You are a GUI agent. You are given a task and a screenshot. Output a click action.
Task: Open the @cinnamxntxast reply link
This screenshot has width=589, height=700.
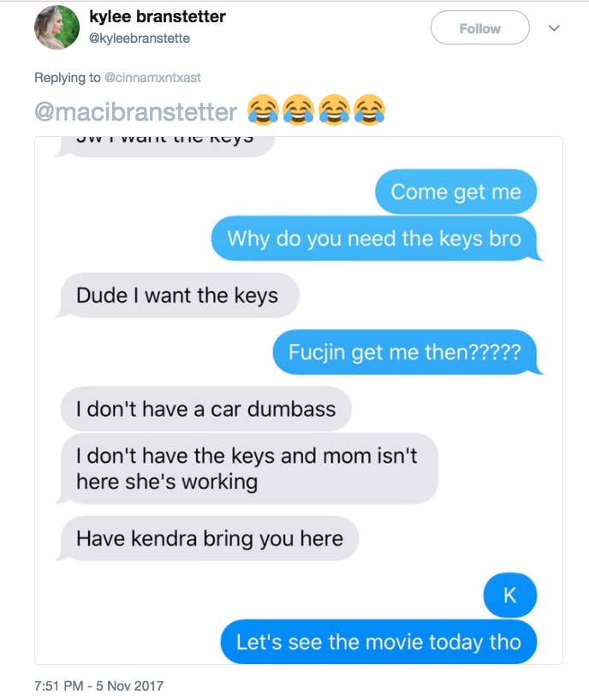click(152, 78)
